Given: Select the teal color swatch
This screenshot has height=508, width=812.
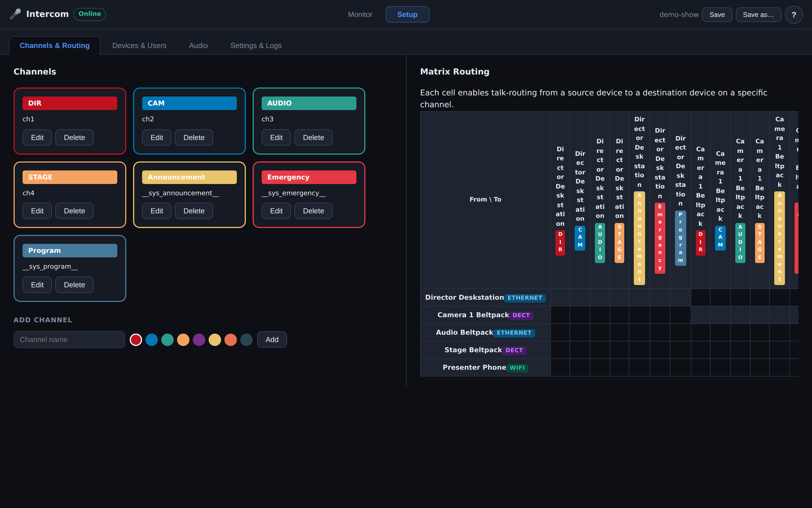Looking at the screenshot, I should click(167, 340).
